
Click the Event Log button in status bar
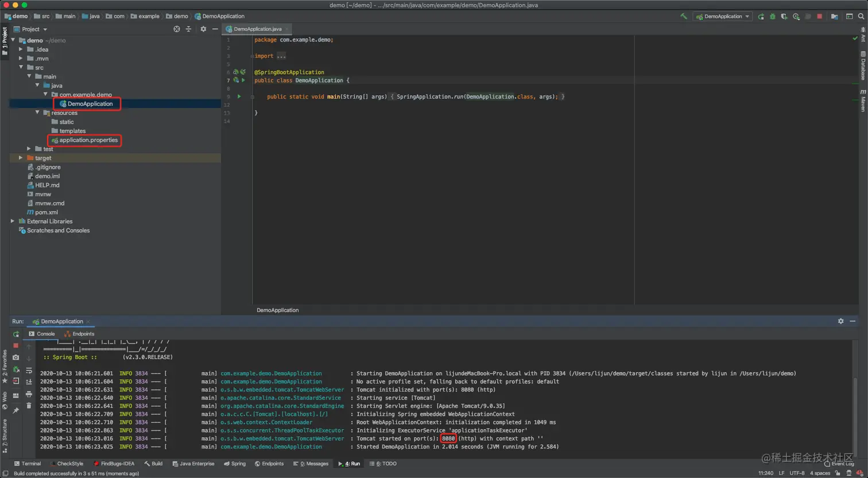click(x=839, y=464)
